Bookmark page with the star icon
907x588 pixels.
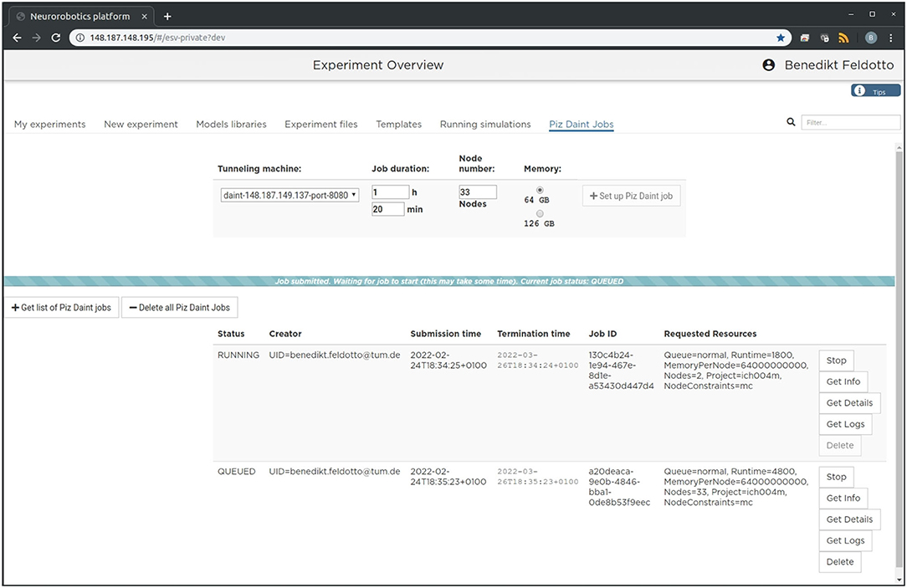781,38
